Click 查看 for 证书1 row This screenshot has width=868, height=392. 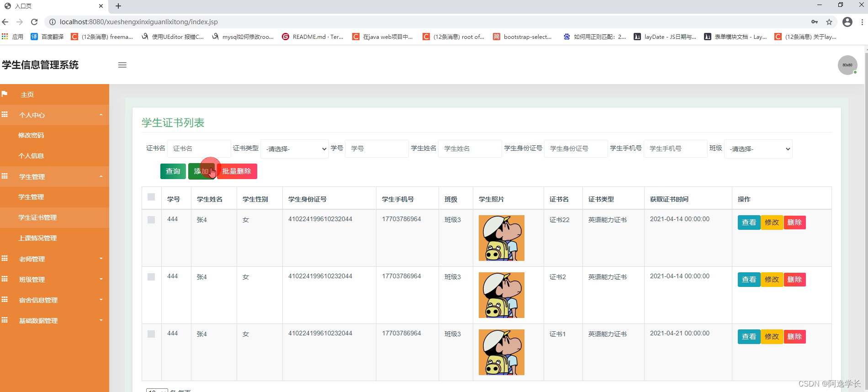pos(749,337)
